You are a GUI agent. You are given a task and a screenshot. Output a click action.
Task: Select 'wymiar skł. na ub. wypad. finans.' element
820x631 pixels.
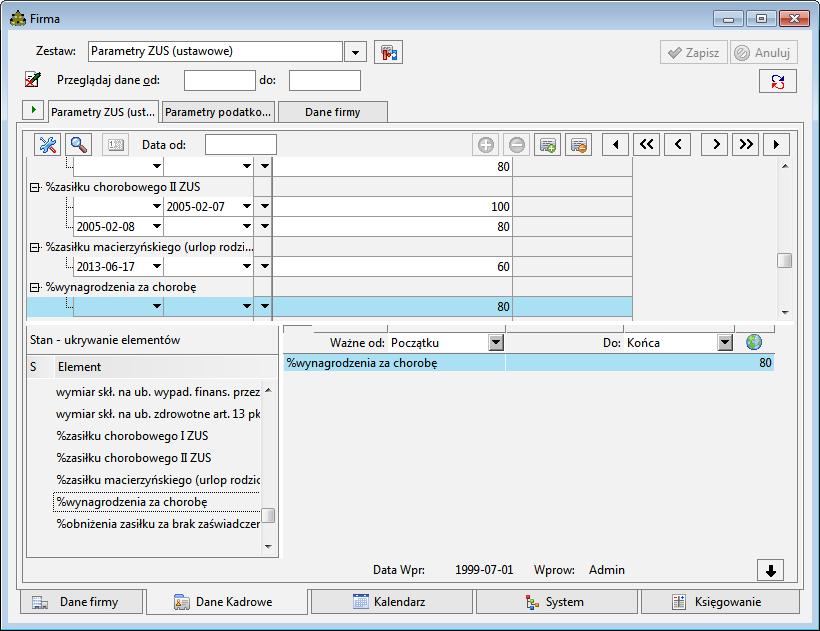(x=158, y=392)
